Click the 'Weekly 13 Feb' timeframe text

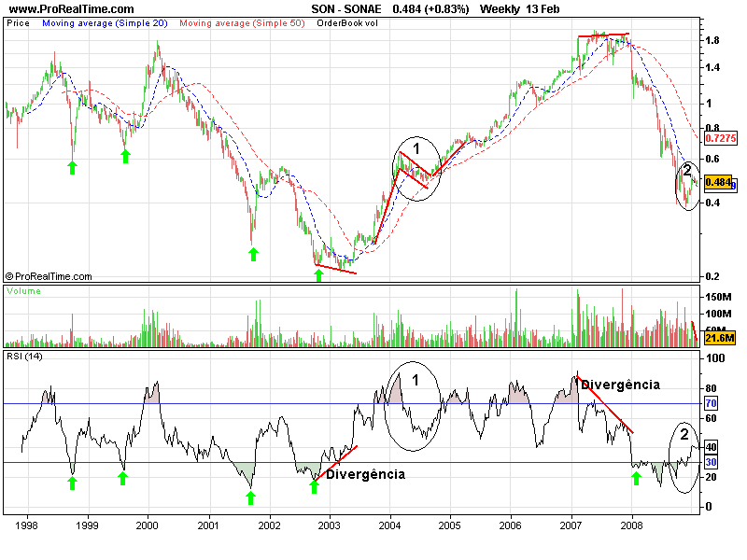(520, 9)
